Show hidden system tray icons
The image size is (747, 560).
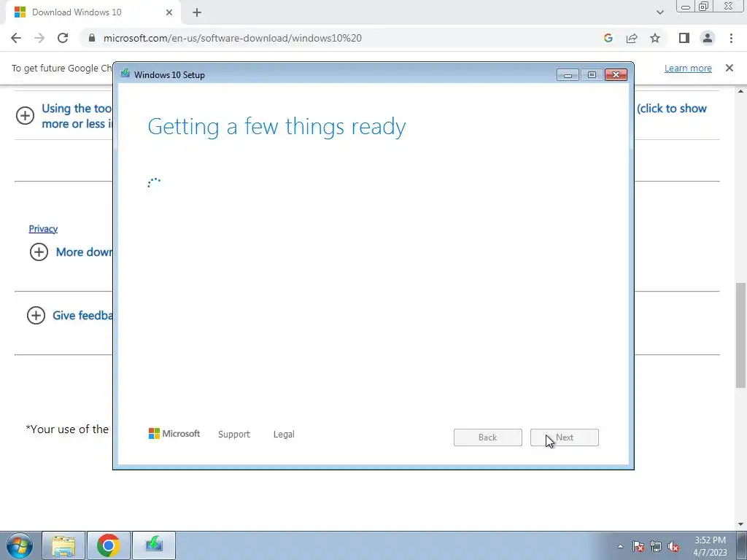tap(620, 546)
